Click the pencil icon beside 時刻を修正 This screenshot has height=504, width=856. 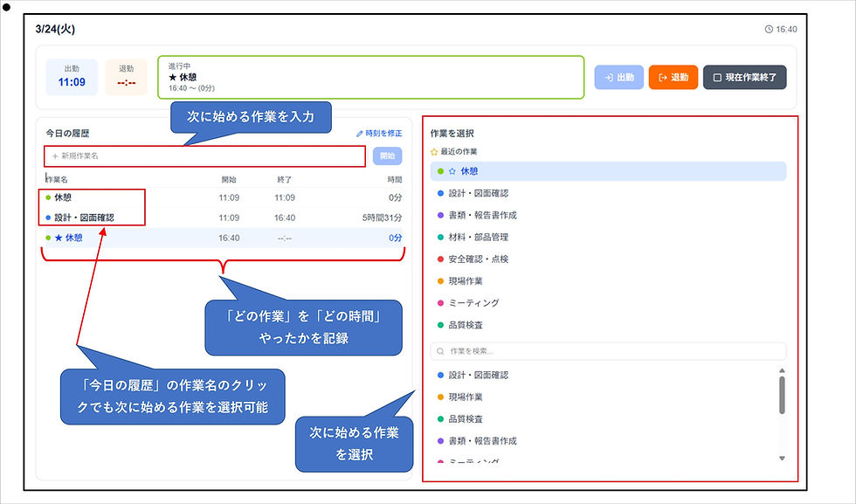360,133
